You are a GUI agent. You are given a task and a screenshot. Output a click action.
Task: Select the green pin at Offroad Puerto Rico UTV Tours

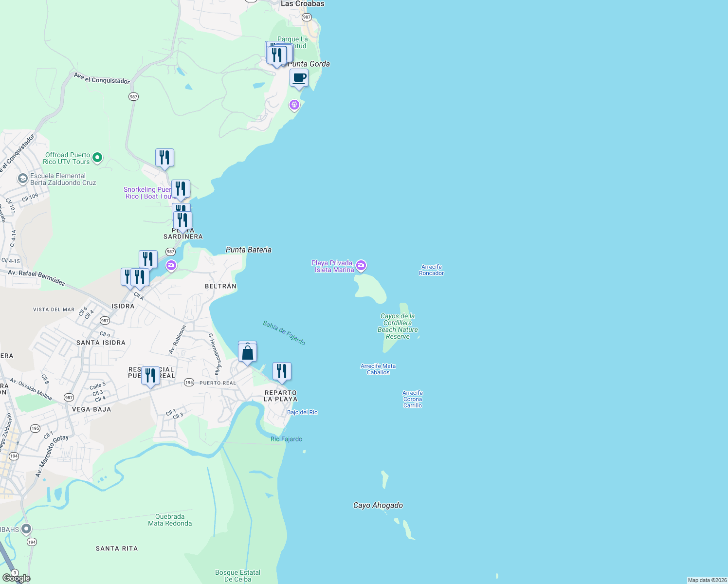point(97,158)
